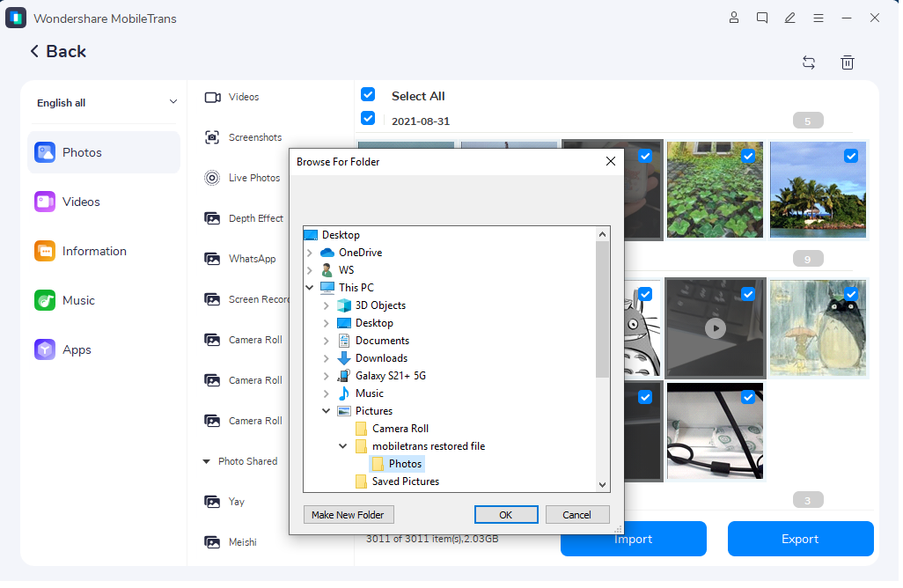Image resolution: width=903 pixels, height=588 pixels.
Task: Switch to the Information category
Action: coord(94,251)
